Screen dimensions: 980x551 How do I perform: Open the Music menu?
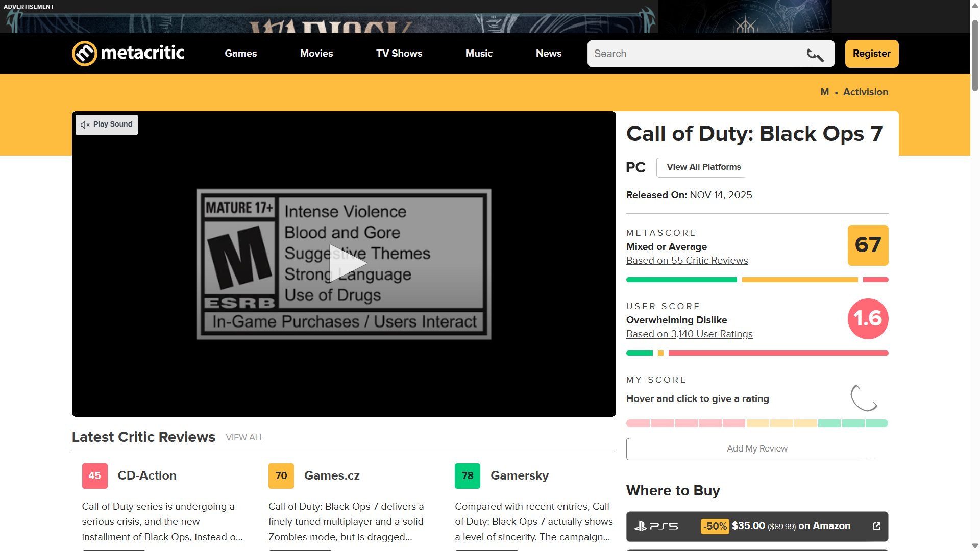tap(478, 54)
